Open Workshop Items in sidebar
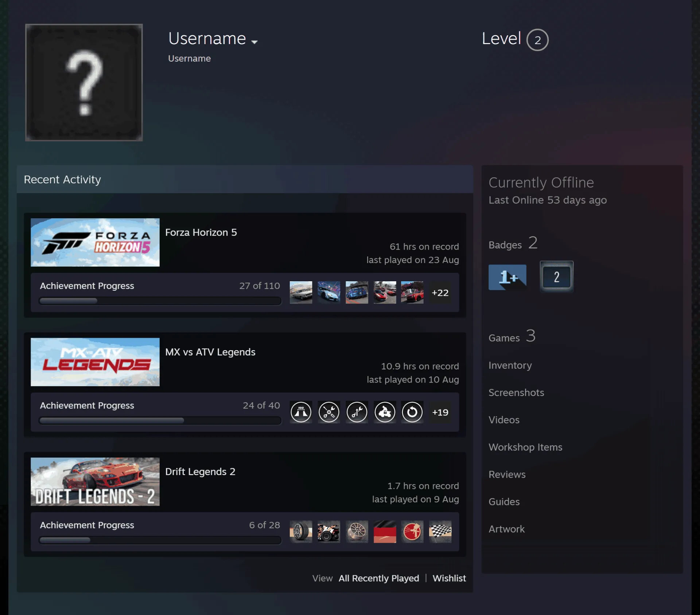The height and width of the screenshot is (615, 700). coord(525,447)
